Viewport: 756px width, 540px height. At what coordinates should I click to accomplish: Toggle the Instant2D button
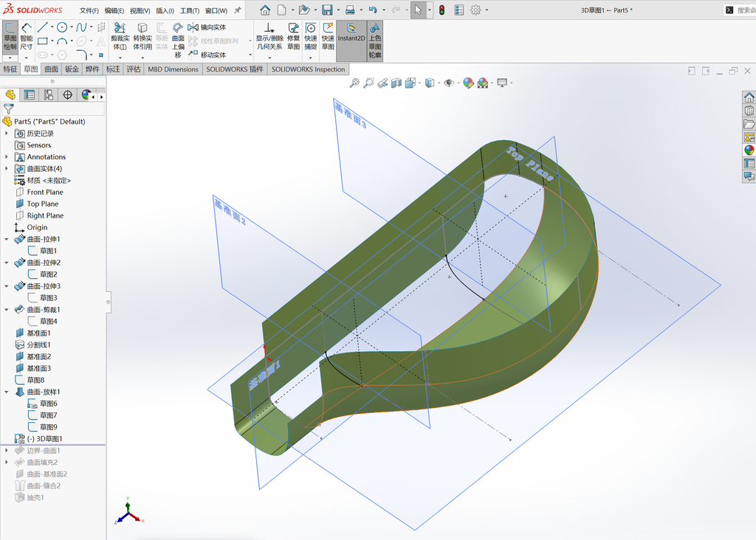(351, 41)
